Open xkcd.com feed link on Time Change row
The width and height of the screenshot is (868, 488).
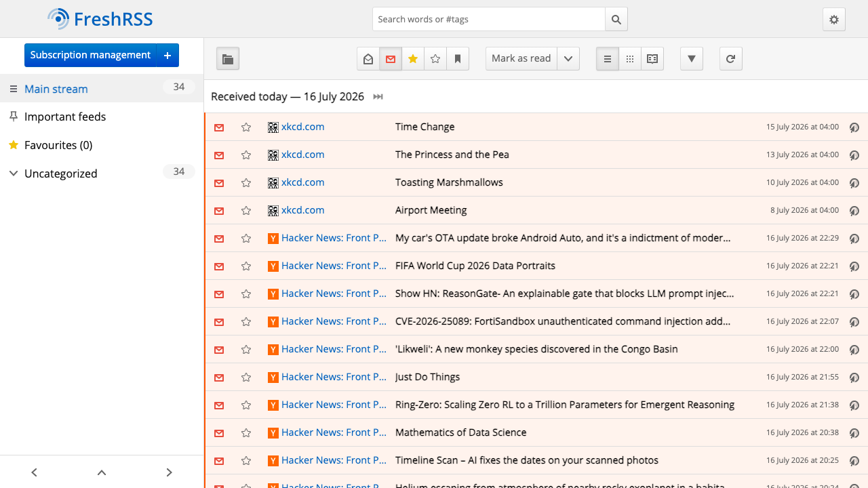(296, 127)
